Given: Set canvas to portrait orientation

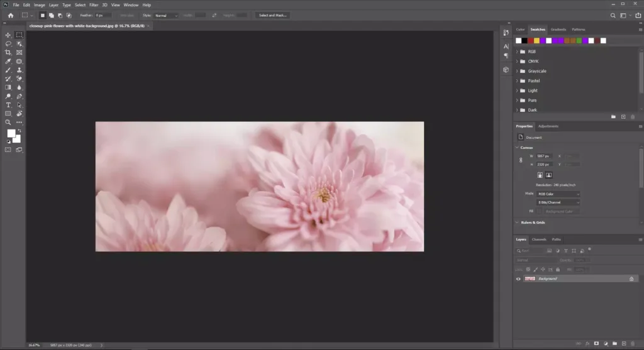Looking at the screenshot, I should tap(540, 175).
